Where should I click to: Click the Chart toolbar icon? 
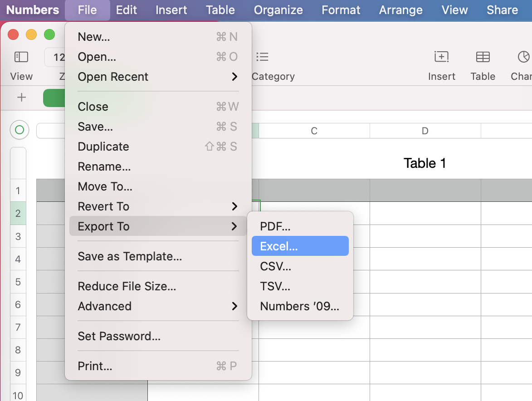pos(523,57)
